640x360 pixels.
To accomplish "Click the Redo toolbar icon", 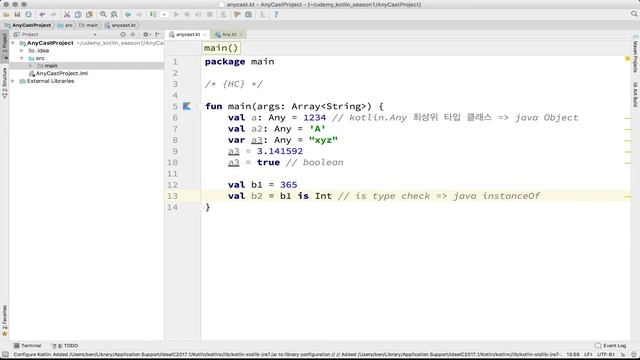I will pyautogui.click(x=53, y=15).
